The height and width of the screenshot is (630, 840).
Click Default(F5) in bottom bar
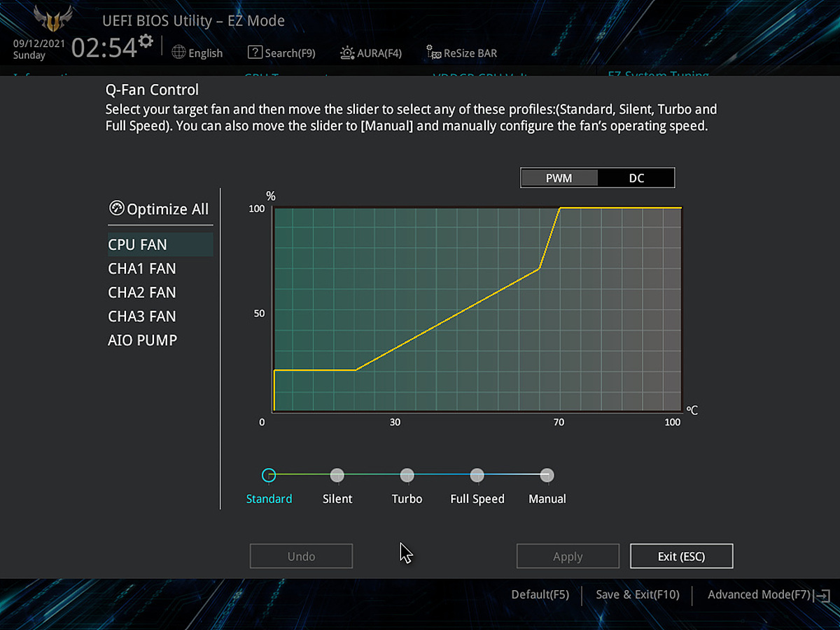pos(540,594)
